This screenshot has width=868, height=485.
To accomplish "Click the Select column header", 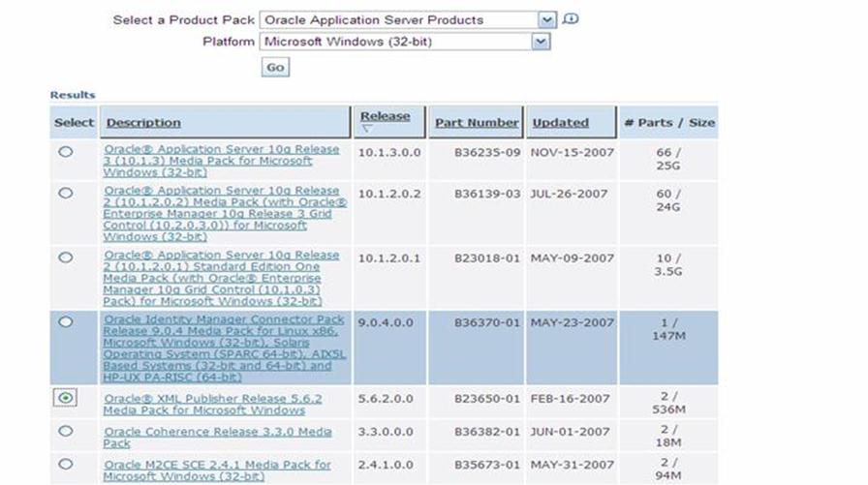I will pos(75,123).
